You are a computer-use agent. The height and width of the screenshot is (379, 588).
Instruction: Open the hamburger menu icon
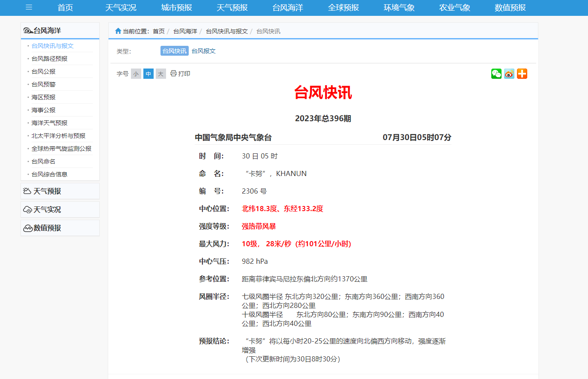coord(29,7)
